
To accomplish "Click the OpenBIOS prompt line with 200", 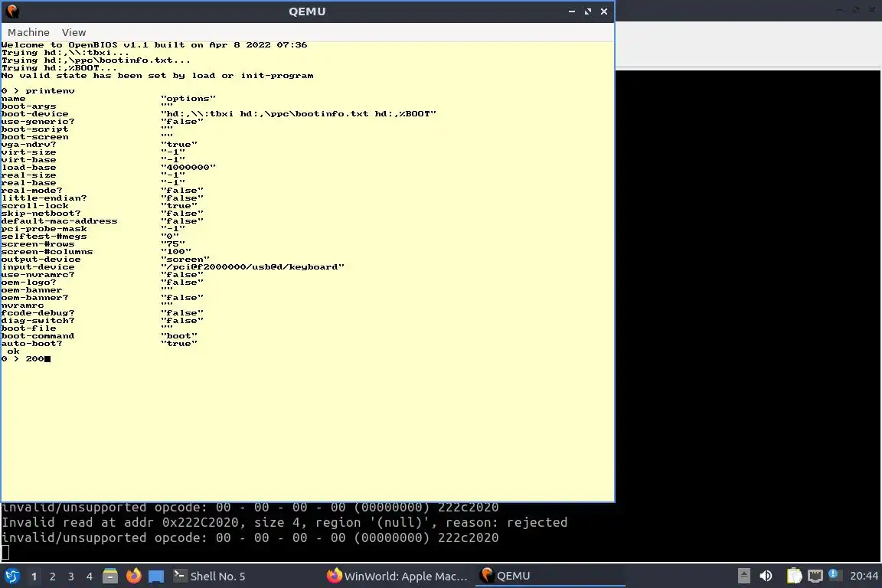I will pos(26,359).
